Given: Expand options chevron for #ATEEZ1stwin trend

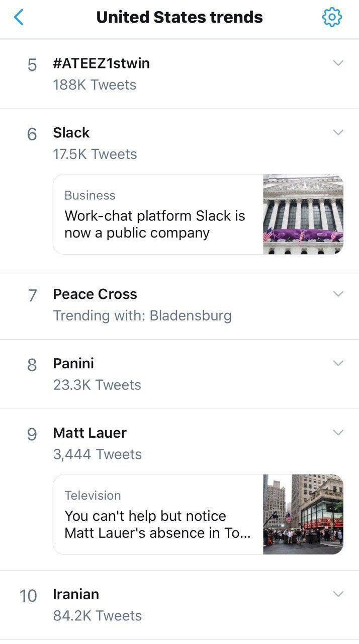Looking at the screenshot, I should [x=338, y=63].
